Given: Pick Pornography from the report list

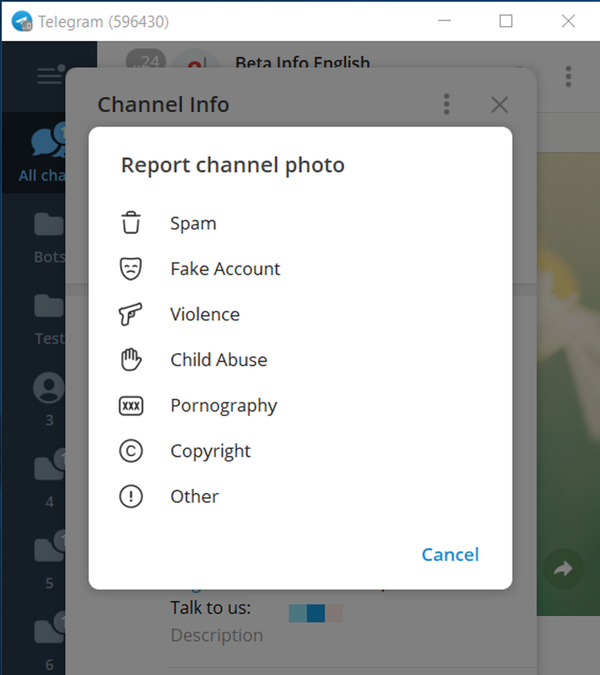Looking at the screenshot, I should click(x=223, y=406).
